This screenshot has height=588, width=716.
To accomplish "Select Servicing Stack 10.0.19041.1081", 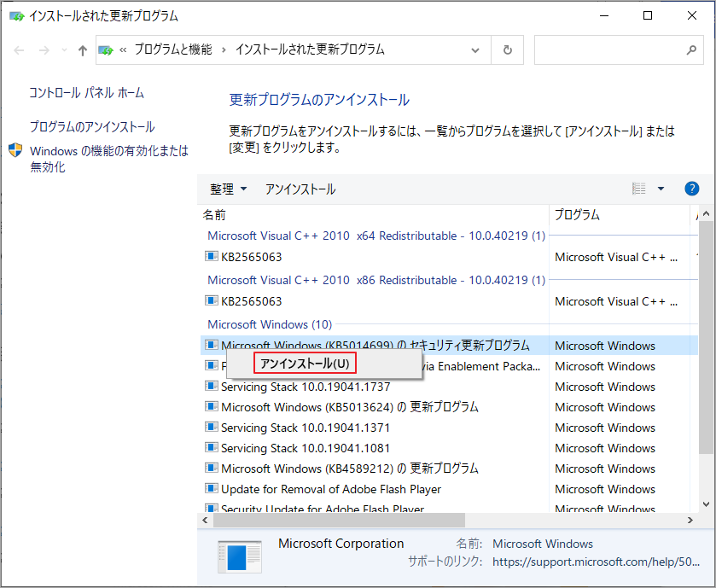I will point(306,448).
